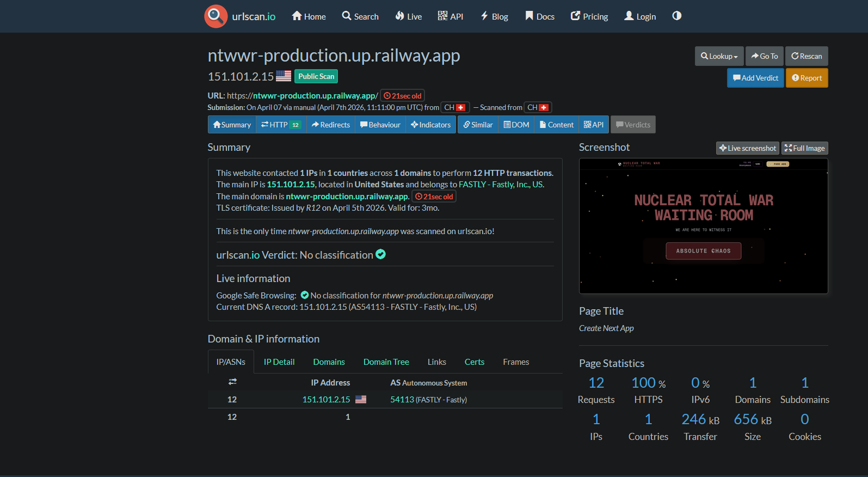868x477 pixels.
Task: Click Add Verdict button
Action: coord(755,78)
